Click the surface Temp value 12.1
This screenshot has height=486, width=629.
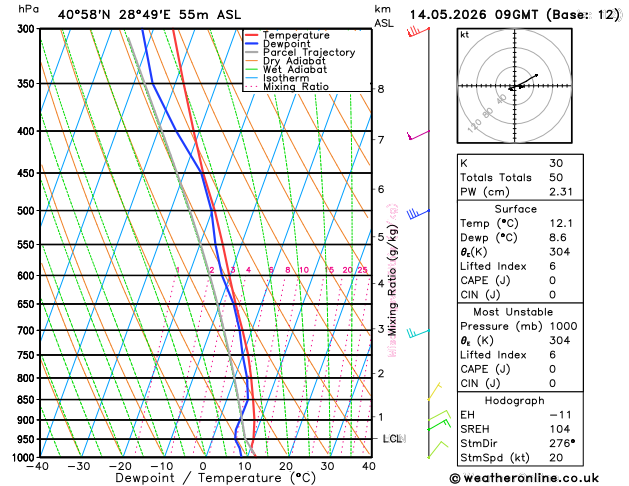coord(561,223)
